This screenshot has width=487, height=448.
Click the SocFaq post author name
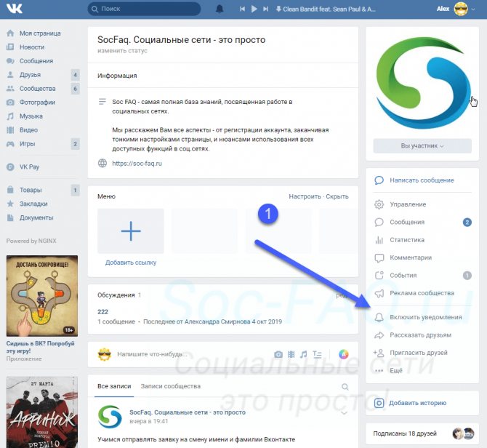point(188,412)
